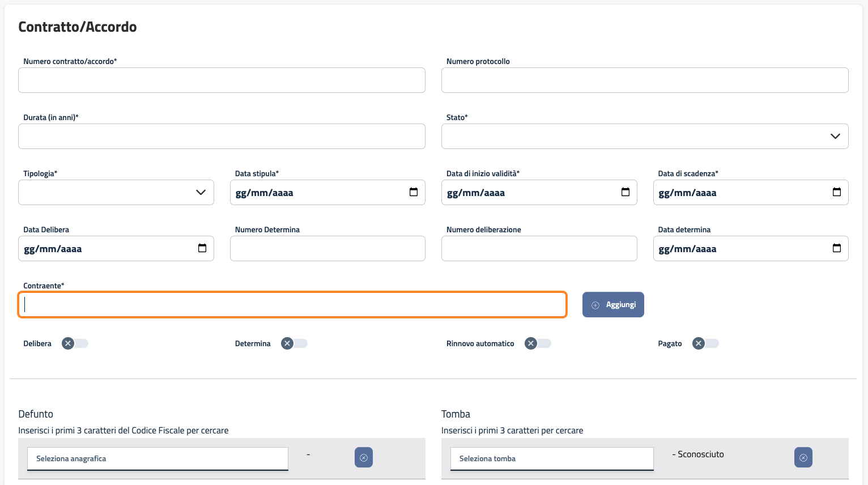The height and width of the screenshot is (485, 868).
Task: Open calendar picker for Data determina
Action: [x=837, y=248]
